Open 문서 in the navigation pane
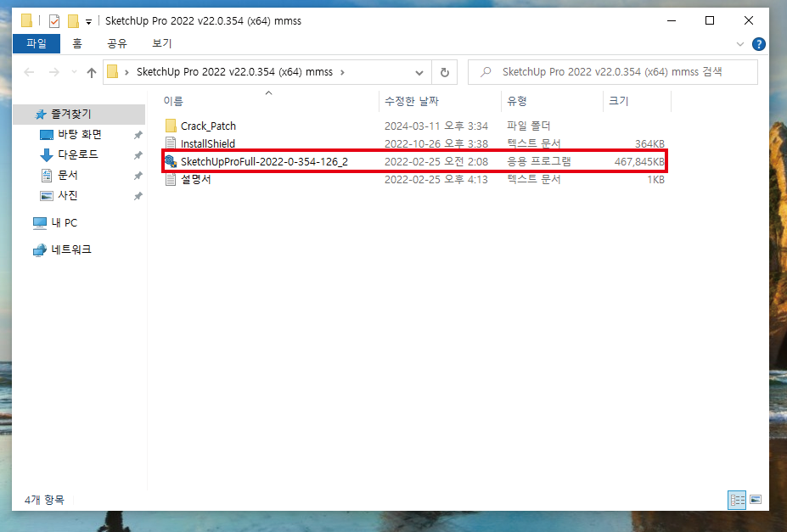This screenshot has width=787, height=532. [x=68, y=175]
